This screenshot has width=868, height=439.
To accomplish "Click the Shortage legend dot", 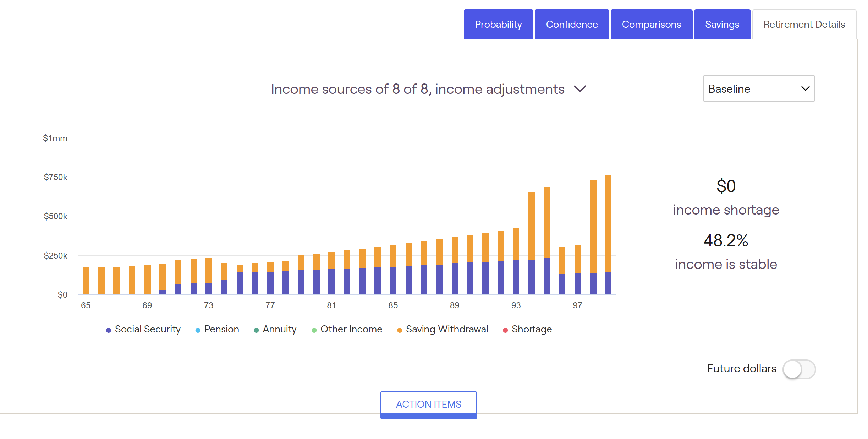I will click(505, 330).
